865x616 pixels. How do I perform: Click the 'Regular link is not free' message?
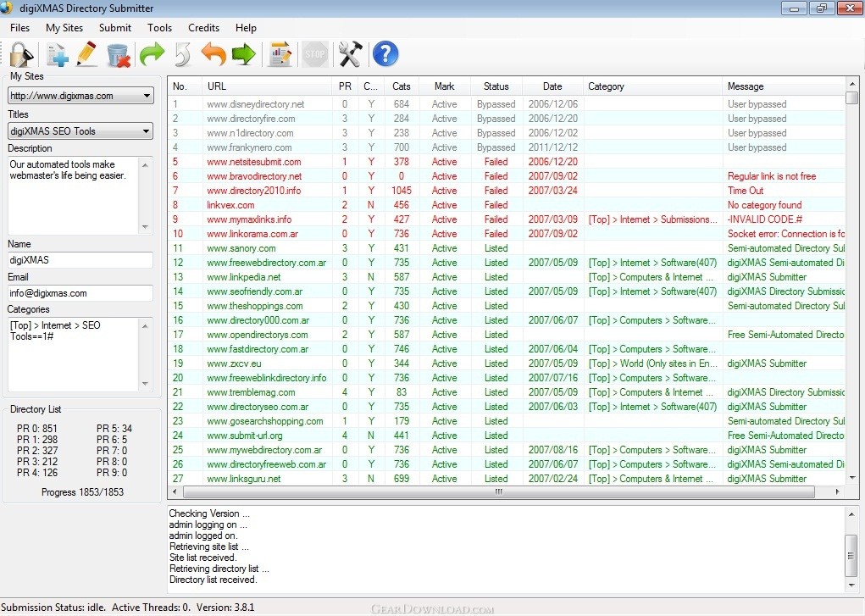[772, 176]
